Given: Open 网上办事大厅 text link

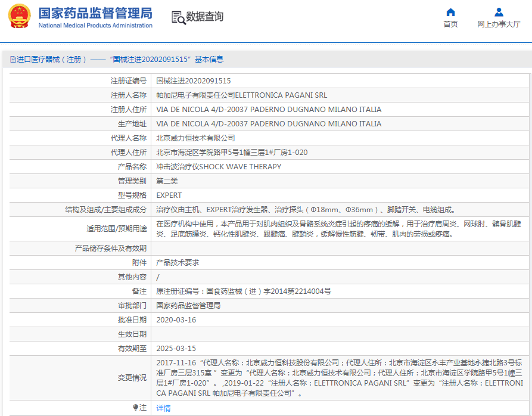Looking at the screenshot, I should tap(499, 24).
